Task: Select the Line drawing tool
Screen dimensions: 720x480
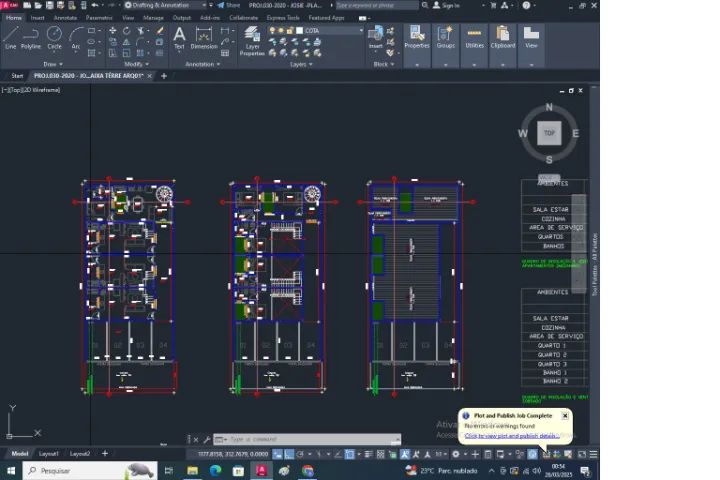Action: (10, 37)
